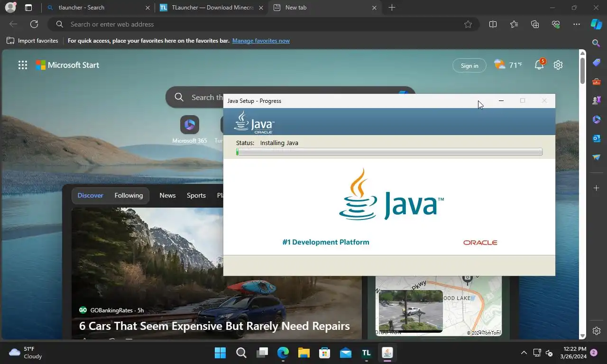Open Browser essentials heart icon

[556, 24]
